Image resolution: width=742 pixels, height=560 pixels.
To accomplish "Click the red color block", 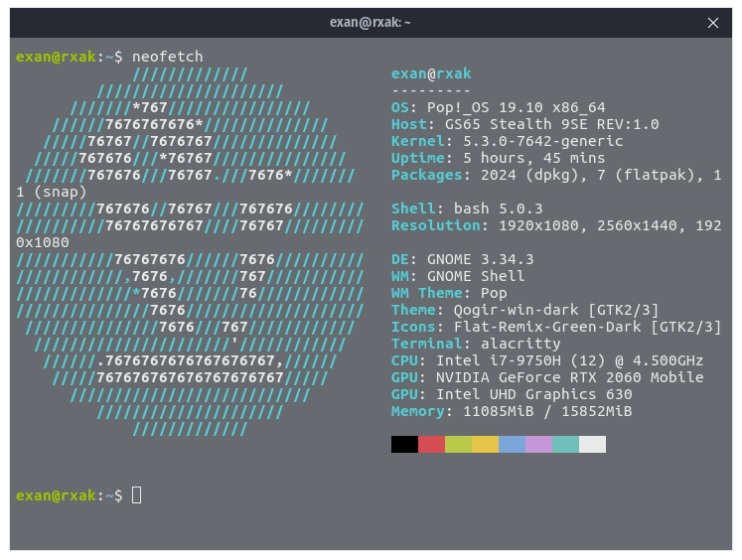I will (431, 444).
